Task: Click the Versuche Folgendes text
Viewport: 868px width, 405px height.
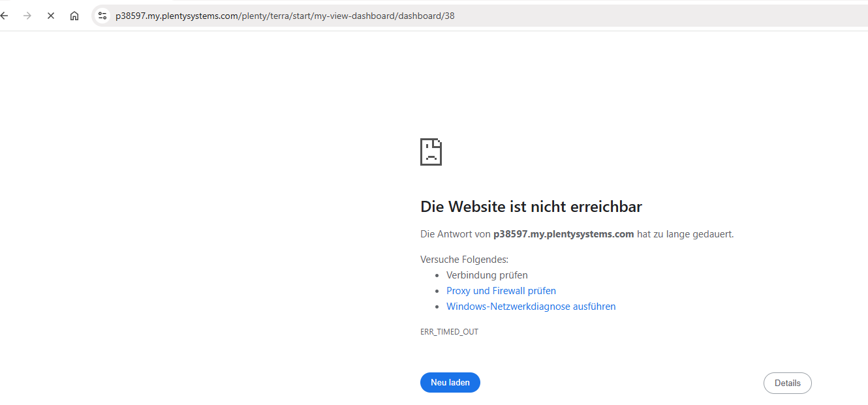Action: click(x=464, y=260)
